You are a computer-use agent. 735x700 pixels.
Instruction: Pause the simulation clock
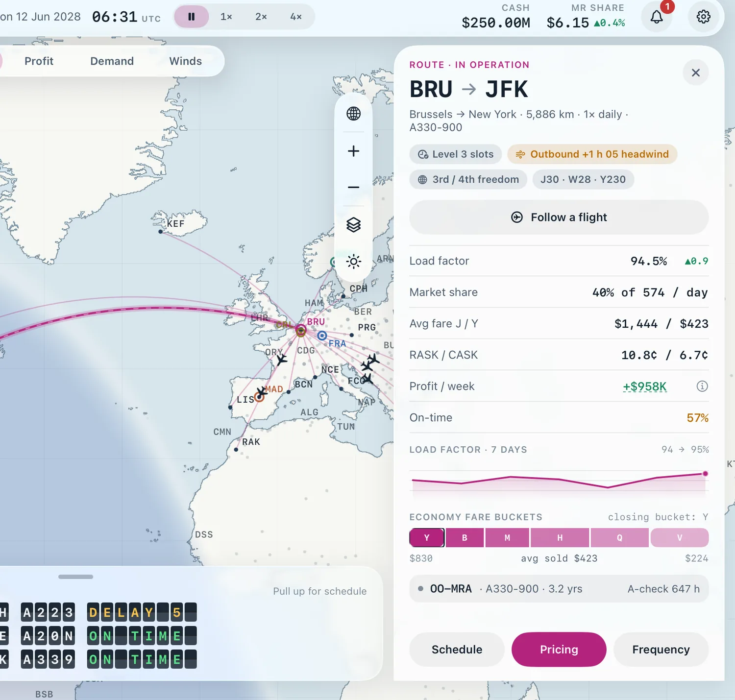(192, 17)
